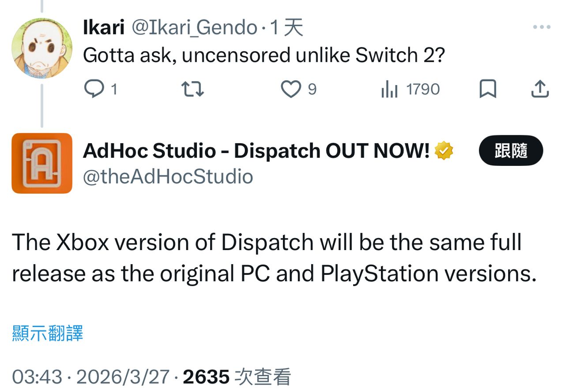This screenshot has height=392, width=565.
Task: Open Ikari's avatar profile picture
Action: 42,48
